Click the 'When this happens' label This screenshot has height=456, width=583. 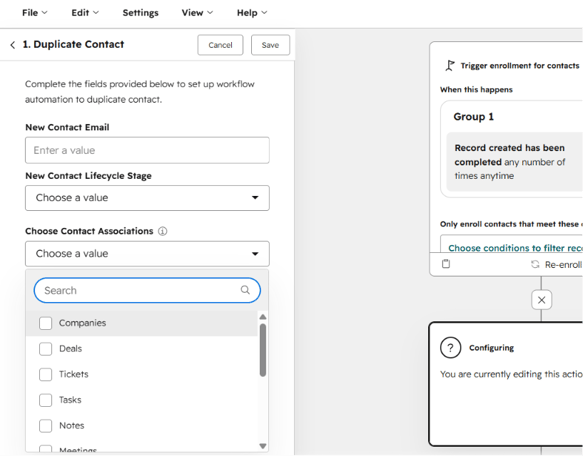[x=476, y=90]
